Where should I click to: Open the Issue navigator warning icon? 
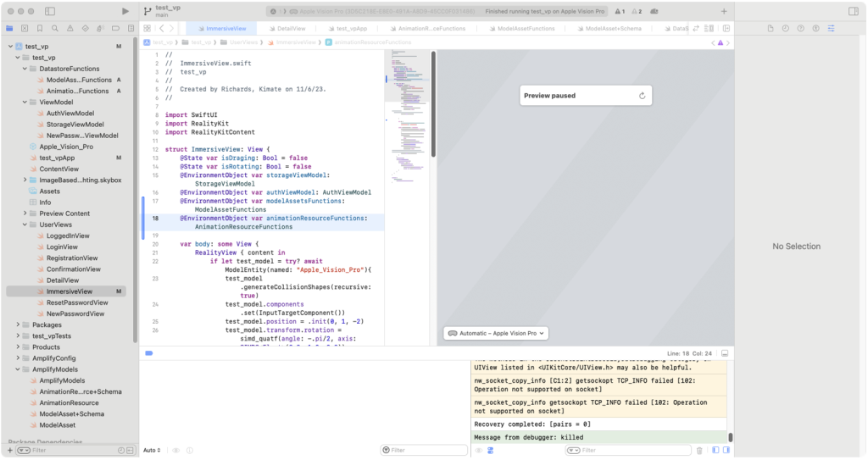tap(70, 28)
